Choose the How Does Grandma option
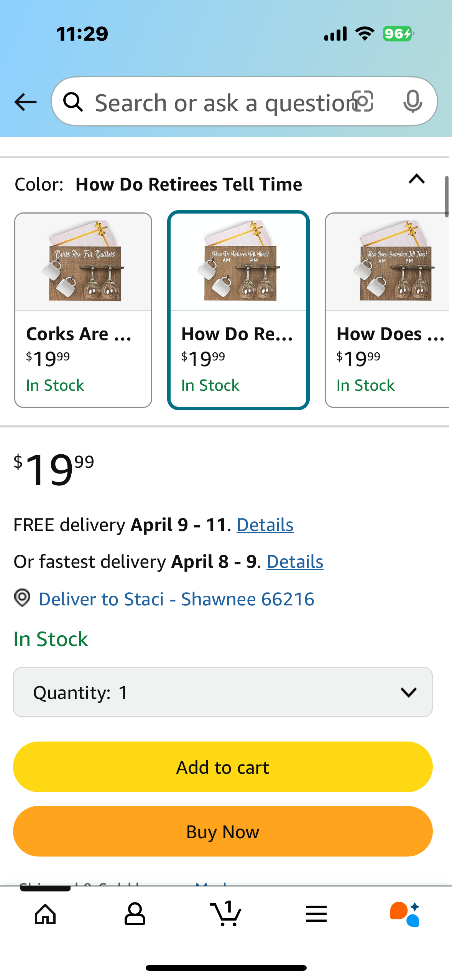The width and height of the screenshot is (452, 980). (x=387, y=310)
